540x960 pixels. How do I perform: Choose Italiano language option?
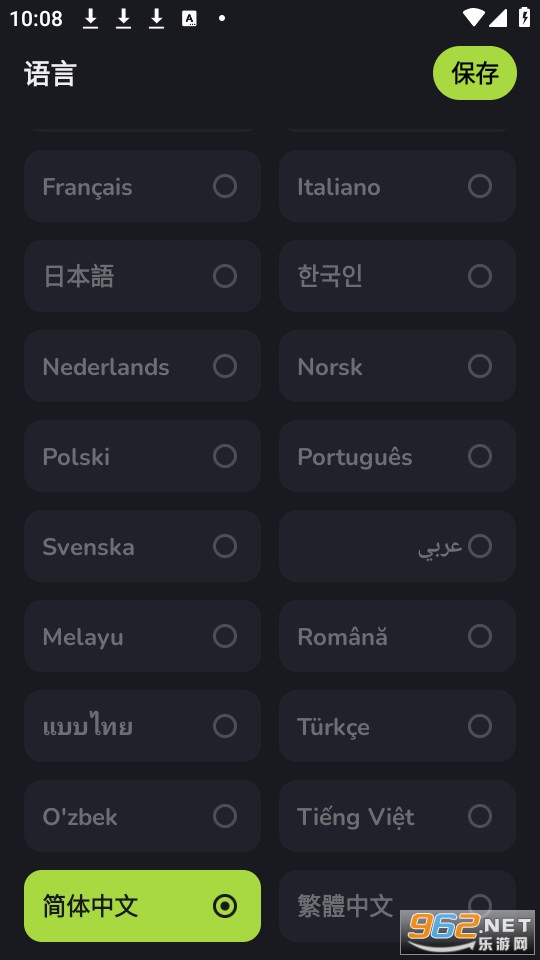click(x=397, y=186)
